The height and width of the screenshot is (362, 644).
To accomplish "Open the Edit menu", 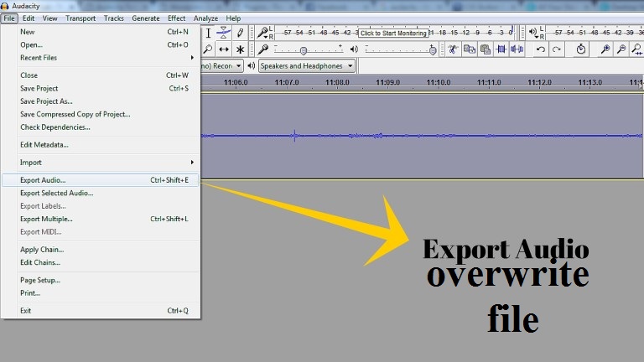I will click(29, 18).
